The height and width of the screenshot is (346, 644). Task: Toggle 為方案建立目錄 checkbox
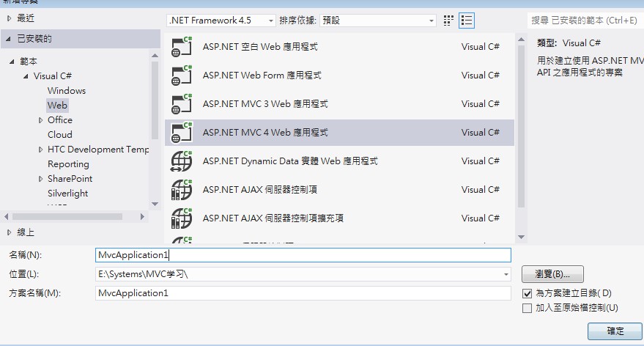(527, 293)
